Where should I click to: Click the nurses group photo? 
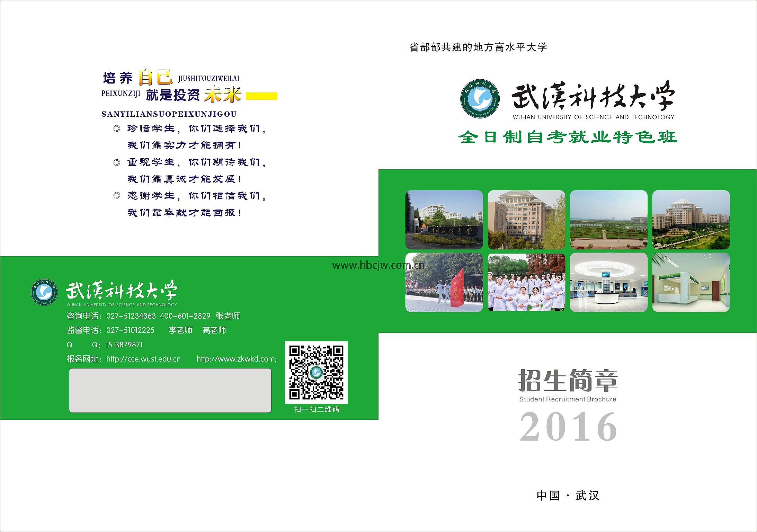point(526,282)
